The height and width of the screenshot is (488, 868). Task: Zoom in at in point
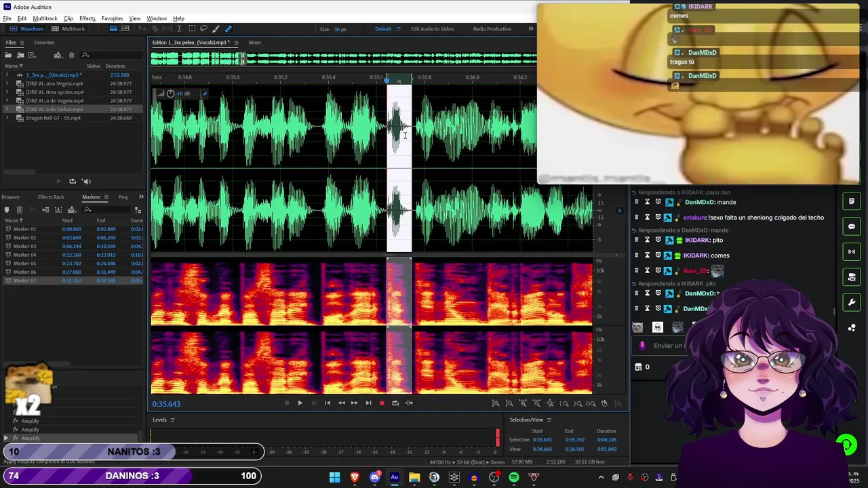pos(564,403)
